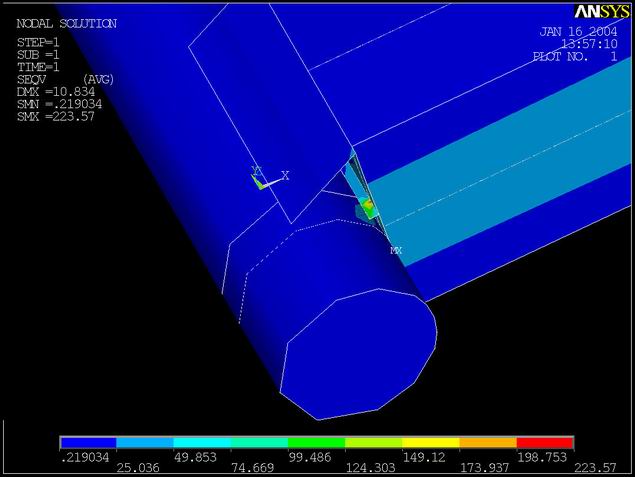Click the red legend swatch
635x477 pixels.
click(x=545, y=443)
